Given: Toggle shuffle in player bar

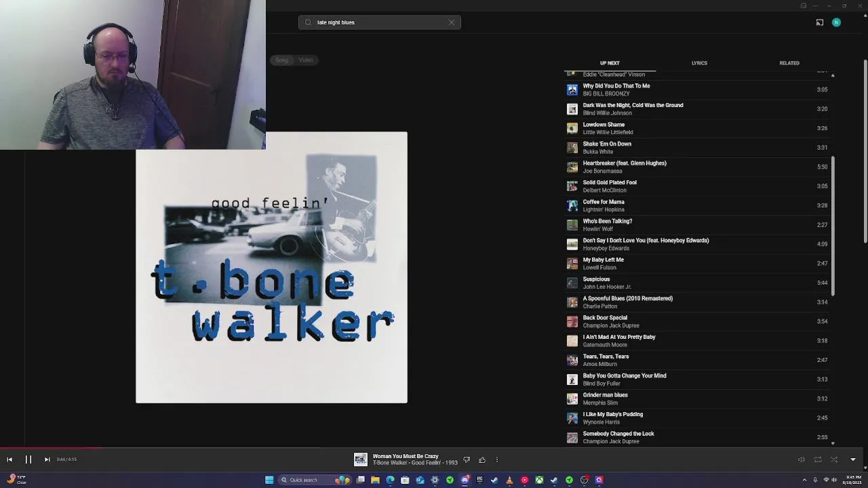Looking at the screenshot, I should point(834,460).
